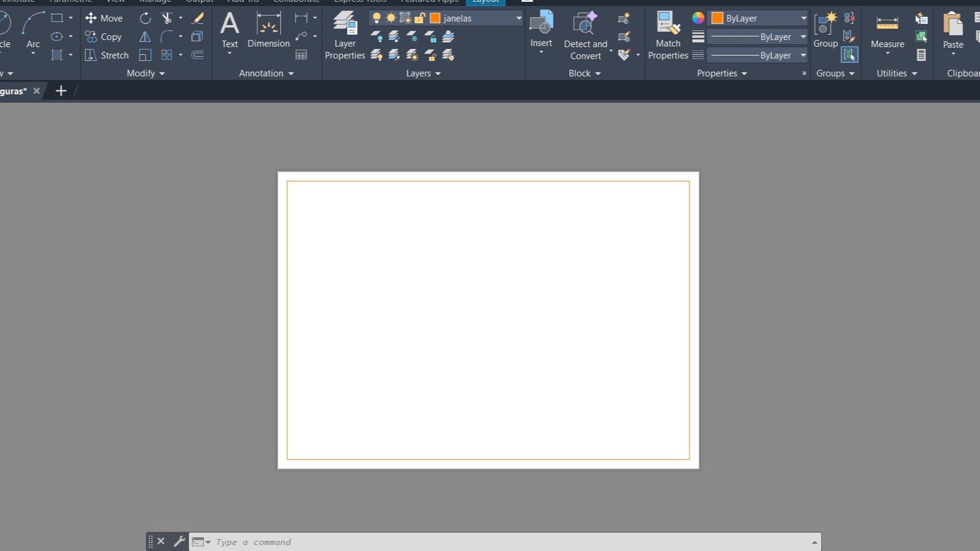Select the Trim scissors tool
980x551 pixels.
click(167, 18)
